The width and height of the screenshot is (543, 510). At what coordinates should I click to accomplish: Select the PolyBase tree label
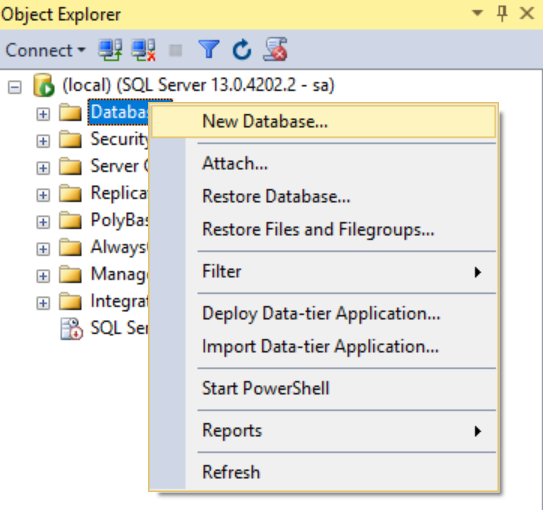pos(119,220)
